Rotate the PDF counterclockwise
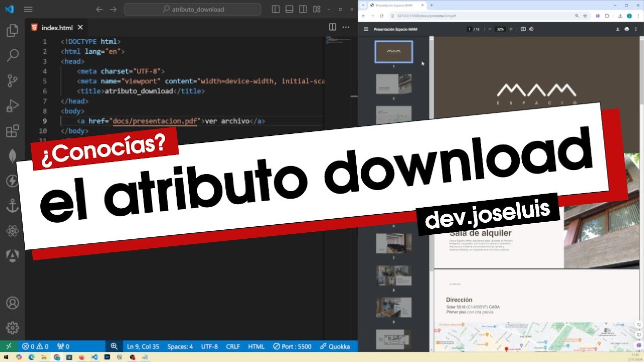 (531, 29)
